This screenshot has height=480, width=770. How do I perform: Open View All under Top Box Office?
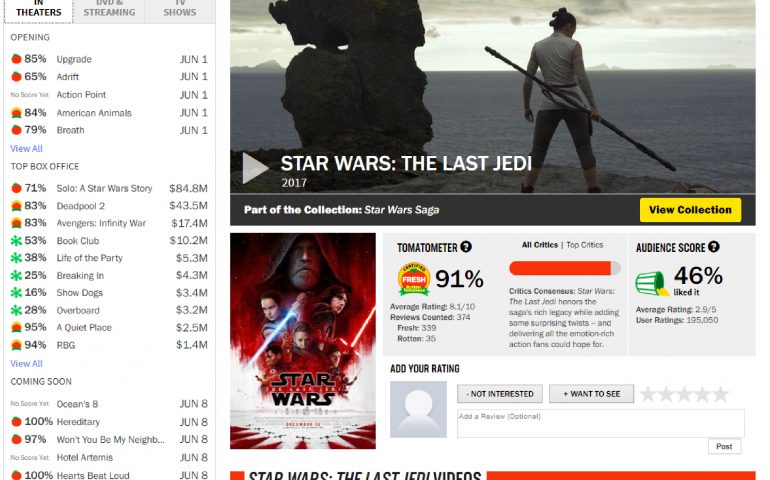pyautogui.click(x=27, y=364)
